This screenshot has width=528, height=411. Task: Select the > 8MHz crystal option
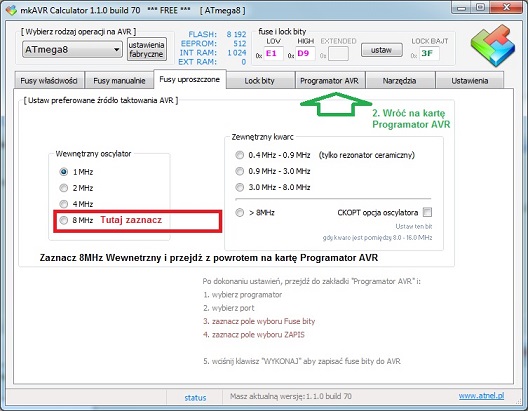click(239, 213)
